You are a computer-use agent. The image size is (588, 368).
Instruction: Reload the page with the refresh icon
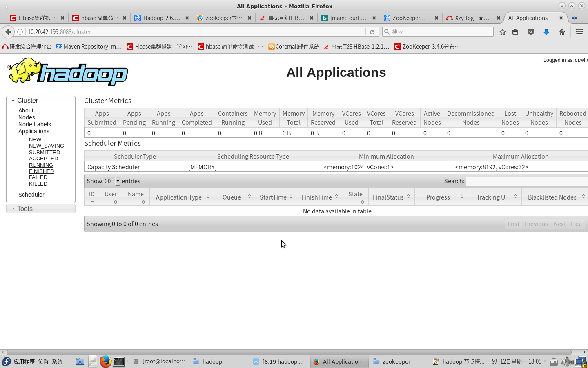click(372, 32)
